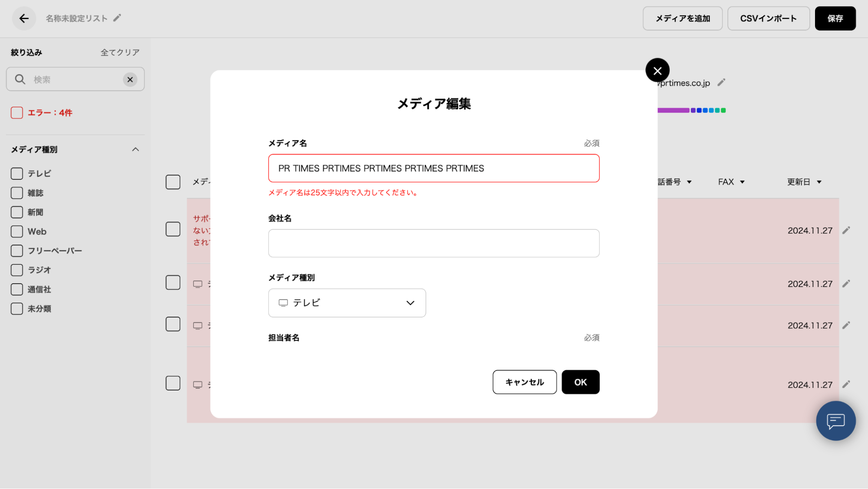Screen dimensions: 868x489
Task: Collapse the メディア種別 filter section chevron
Action: [x=135, y=149]
